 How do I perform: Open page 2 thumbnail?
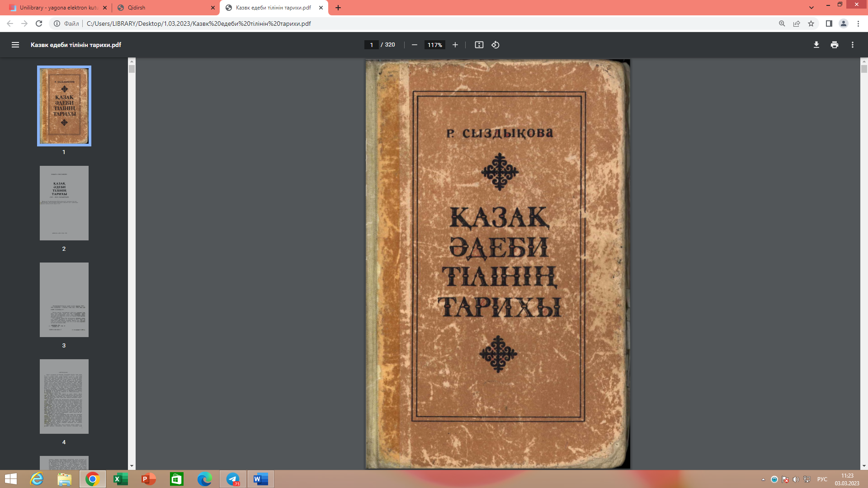(x=64, y=203)
